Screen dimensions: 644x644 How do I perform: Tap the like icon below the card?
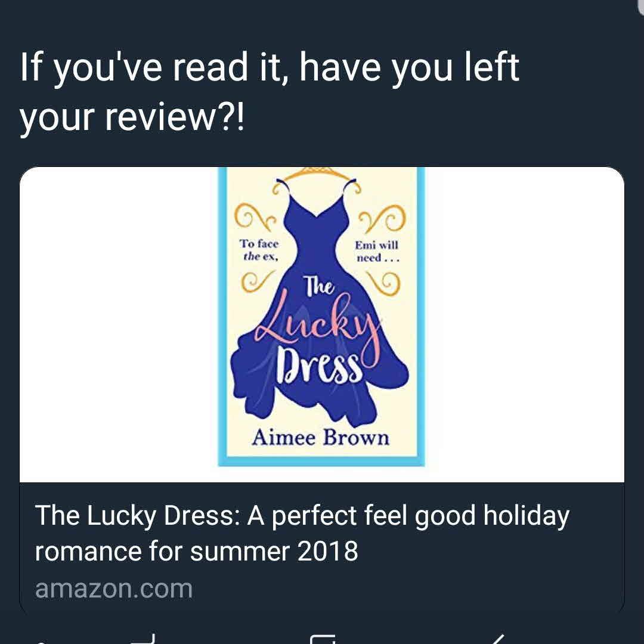(323, 639)
